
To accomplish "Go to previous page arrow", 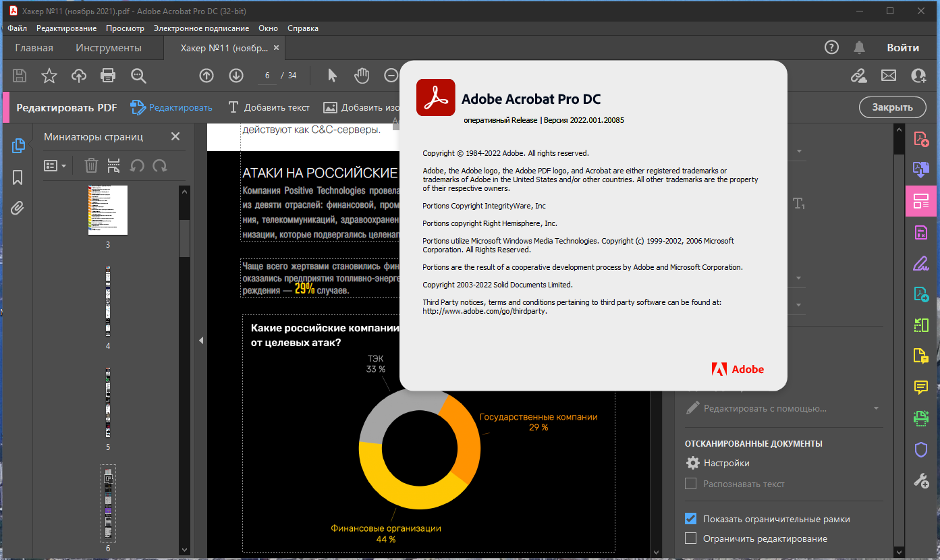I will pyautogui.click(x=206, y=76).
